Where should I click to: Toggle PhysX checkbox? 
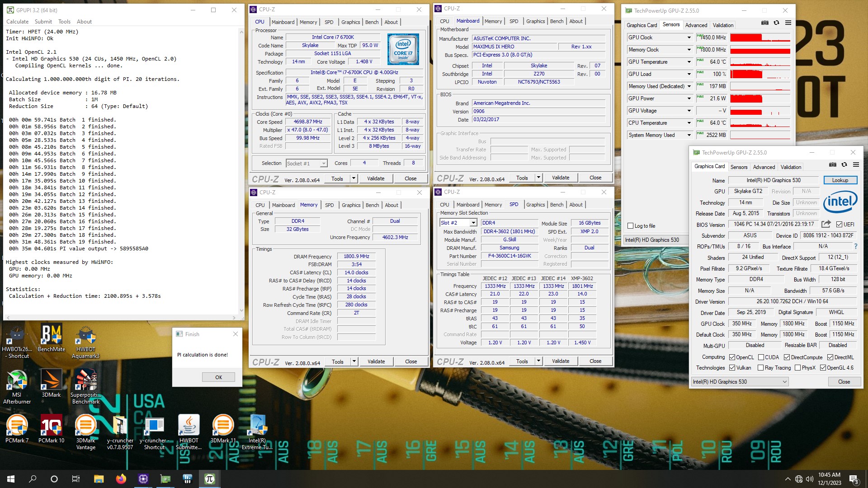coord(797,368)
